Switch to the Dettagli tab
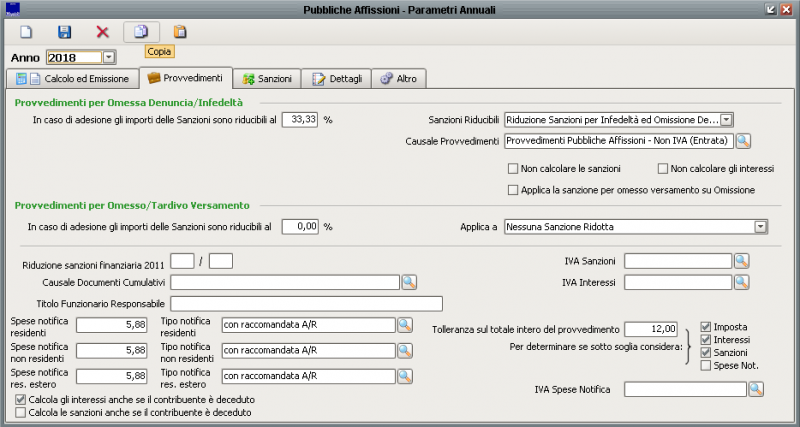 [337, 78]
